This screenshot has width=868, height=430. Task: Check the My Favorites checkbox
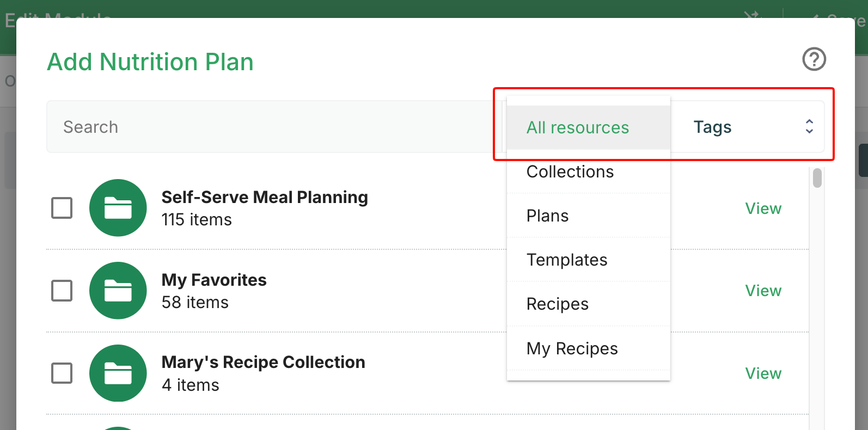tap(62, 291)
